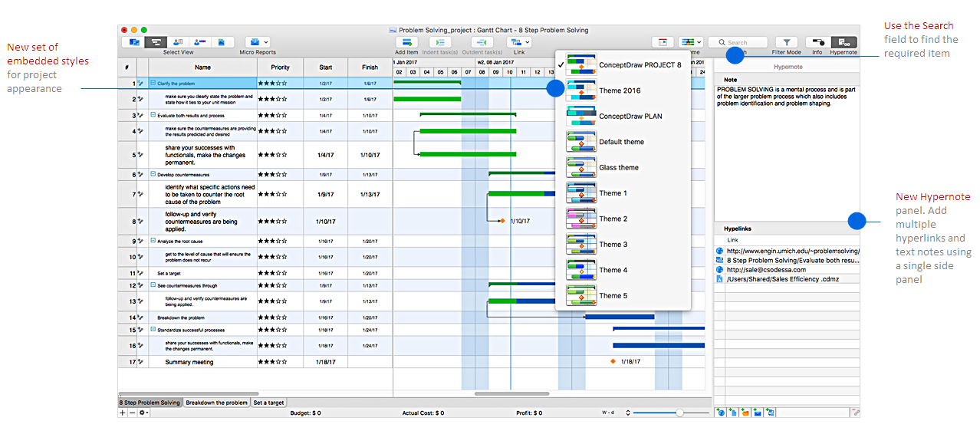
Task: Click the Add Item toolbar button
Action: tap(406, 42)
